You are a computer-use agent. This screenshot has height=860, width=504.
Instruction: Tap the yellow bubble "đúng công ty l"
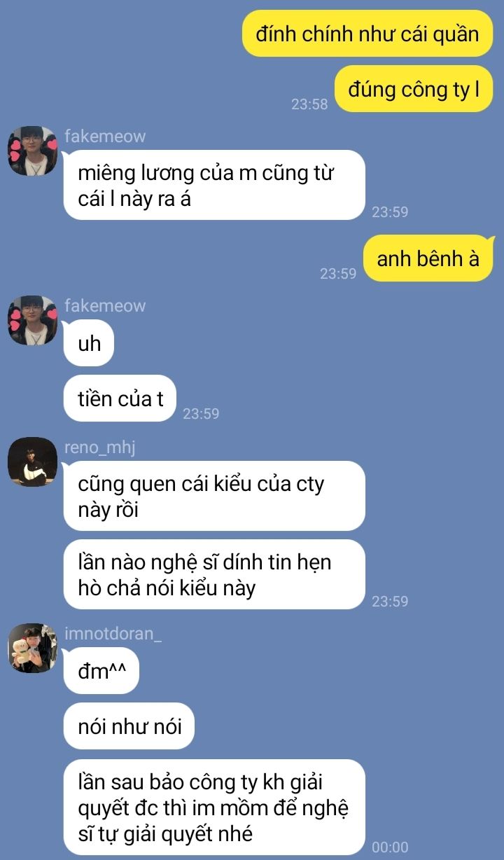[414, 89]
